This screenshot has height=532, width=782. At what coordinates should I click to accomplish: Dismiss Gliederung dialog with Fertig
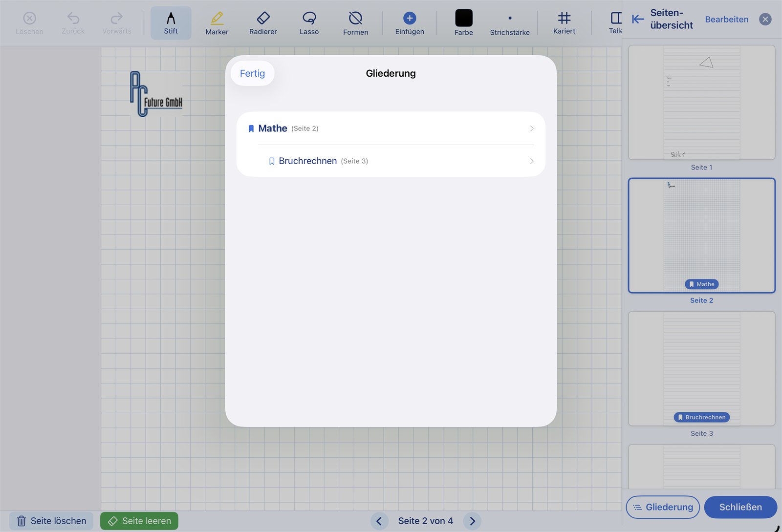tap(252, 73)
